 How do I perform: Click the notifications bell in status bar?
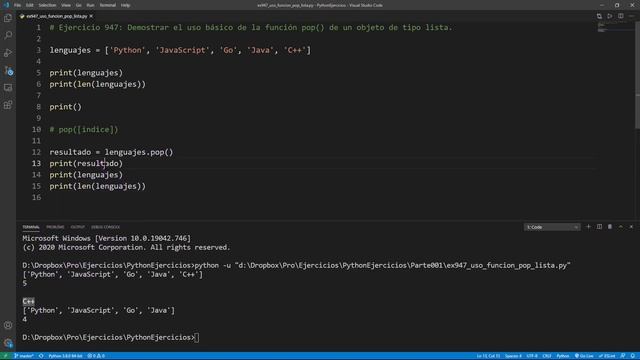point(633,356)
